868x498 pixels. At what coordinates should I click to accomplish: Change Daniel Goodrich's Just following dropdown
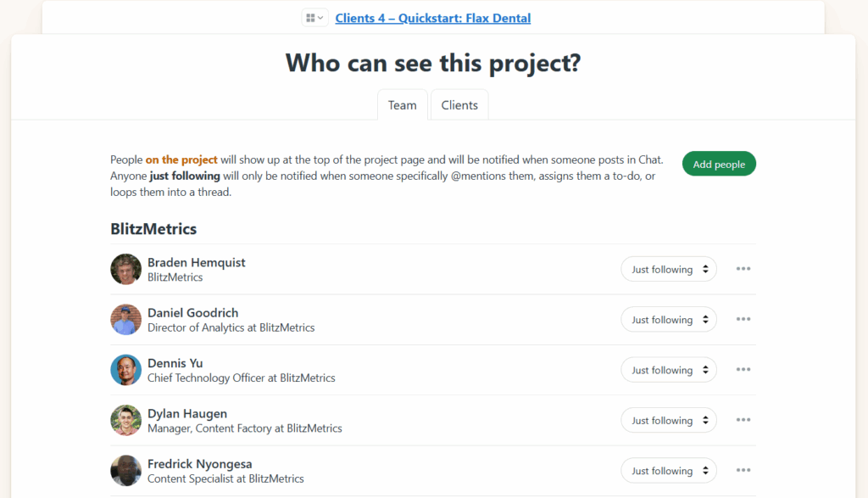point(669,320)
